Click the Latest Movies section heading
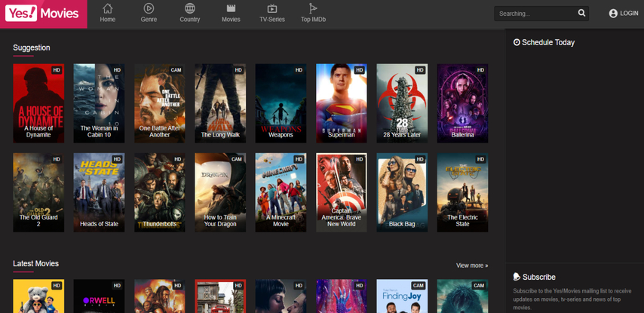644x313 pixels. 35,263
